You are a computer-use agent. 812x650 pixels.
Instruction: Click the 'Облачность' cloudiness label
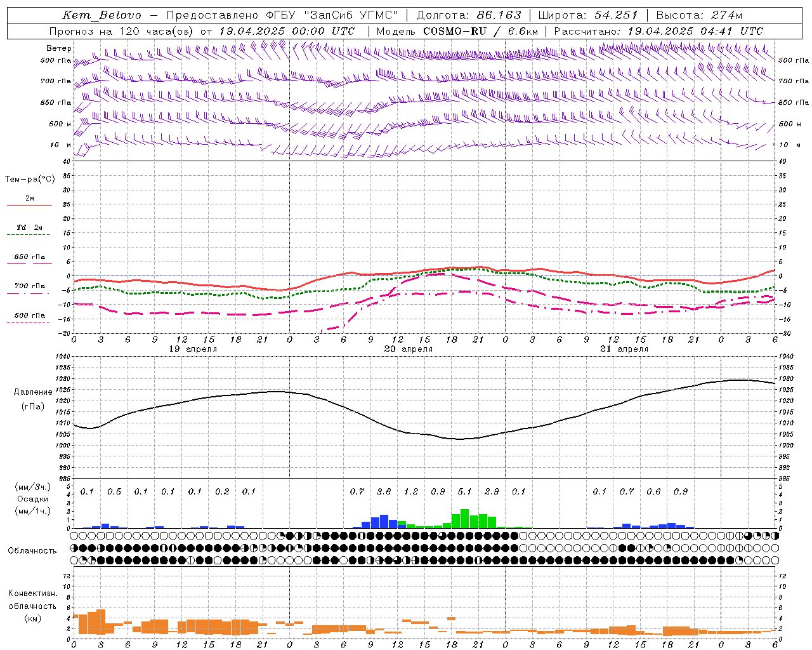point(32,550)
